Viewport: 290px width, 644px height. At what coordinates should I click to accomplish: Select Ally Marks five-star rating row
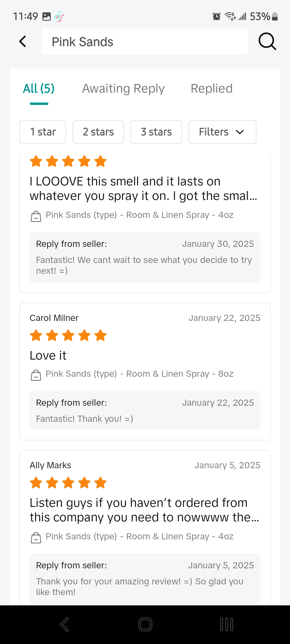click(x=68, y=482)
